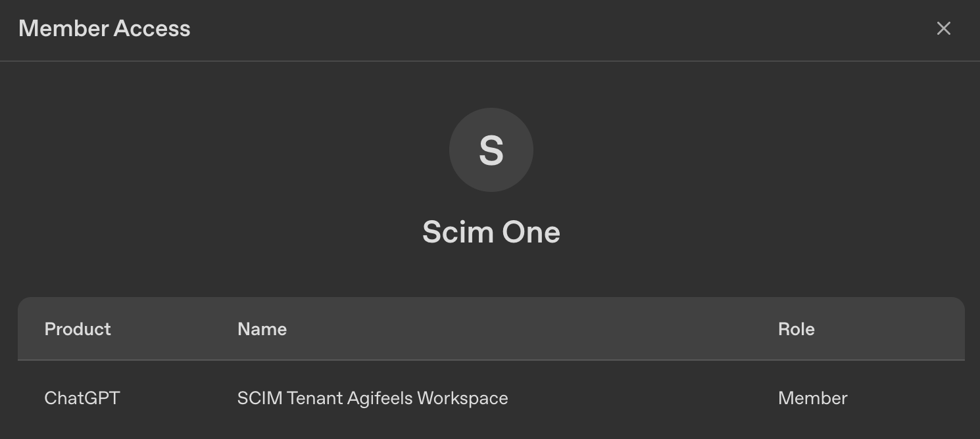
Task: Select SCIM Tenant Agifeels Workspace
Action: pos(373,398)
